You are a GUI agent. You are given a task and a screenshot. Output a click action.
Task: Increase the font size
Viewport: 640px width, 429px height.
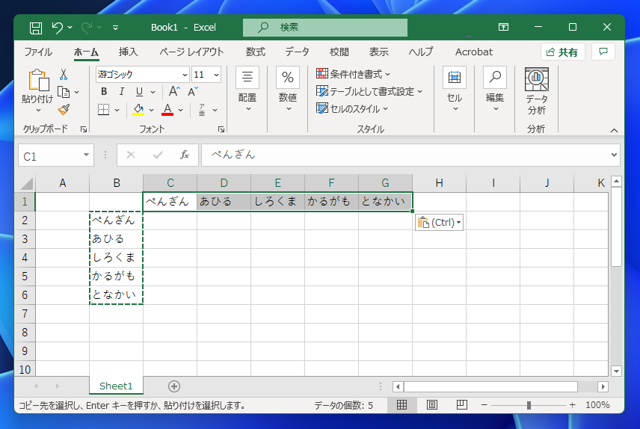[x=174, y=91]
